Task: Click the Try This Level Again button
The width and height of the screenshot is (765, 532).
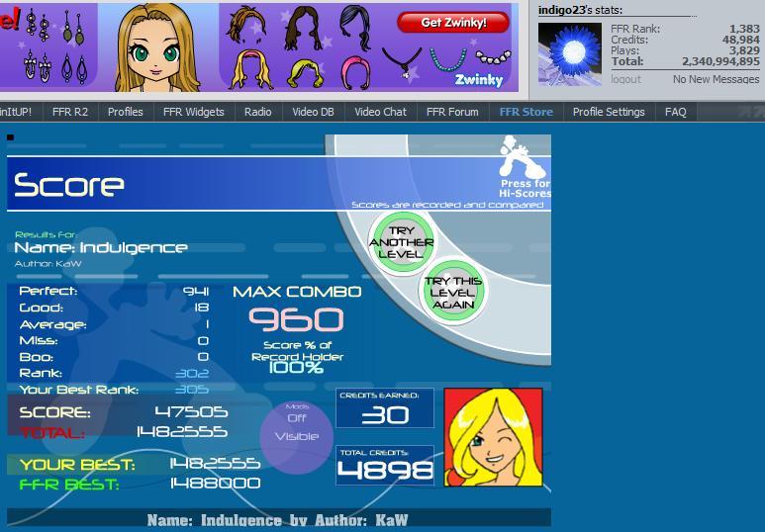Action: tap(452, 293)
